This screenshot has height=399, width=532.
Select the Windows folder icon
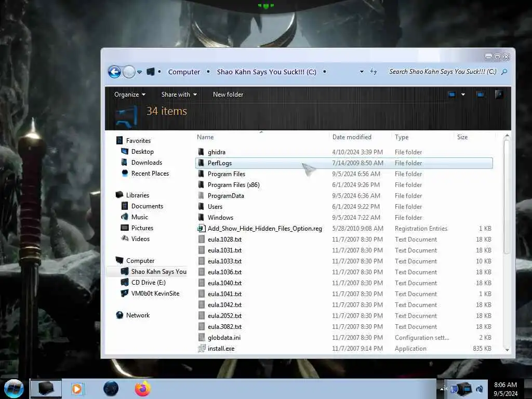point(201,217)
